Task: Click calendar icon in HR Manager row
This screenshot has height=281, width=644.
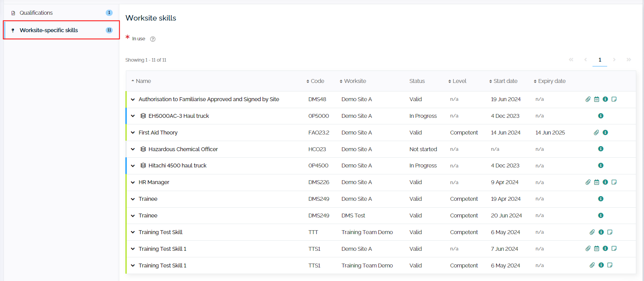Action: (x=596, y=182)
